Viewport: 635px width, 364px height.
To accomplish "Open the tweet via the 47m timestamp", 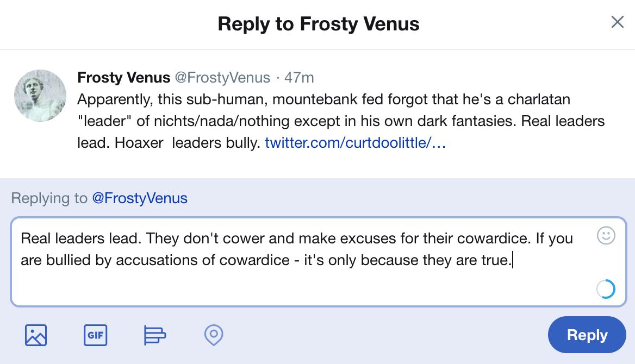I will [299, 78].
